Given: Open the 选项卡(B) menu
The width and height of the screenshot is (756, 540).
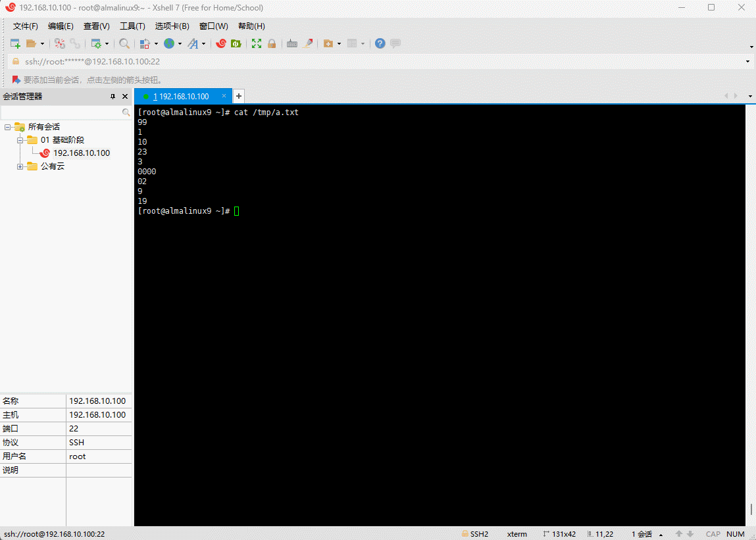Looking at the screenshot, I should 172,26.
